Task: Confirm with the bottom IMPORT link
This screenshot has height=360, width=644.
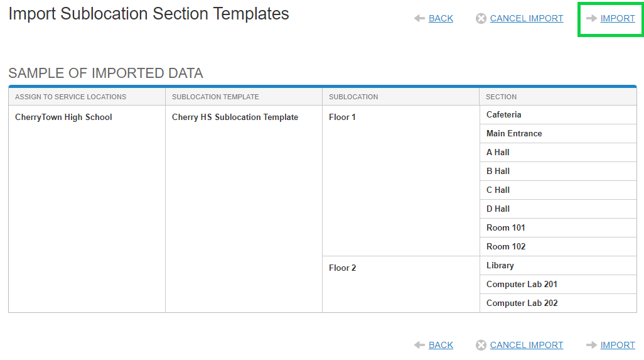Action: pyautogui.click(x=618, y=345)
